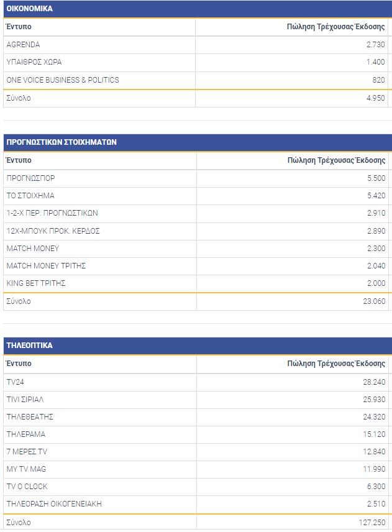Click 1-2-Χ ΠΕΡ. ΠΡΟΓΝΩΣΤΙΚΩΝ entry
The height and width of the screenshot is (532, 392).
pyautogui.click(x=52, y=213)
